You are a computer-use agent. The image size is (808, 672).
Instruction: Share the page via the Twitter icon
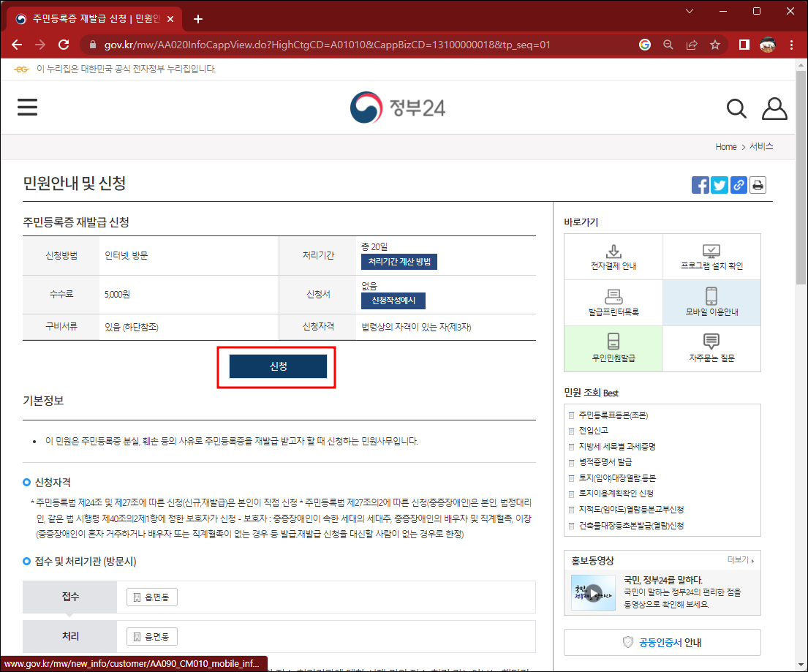point(719,185)
